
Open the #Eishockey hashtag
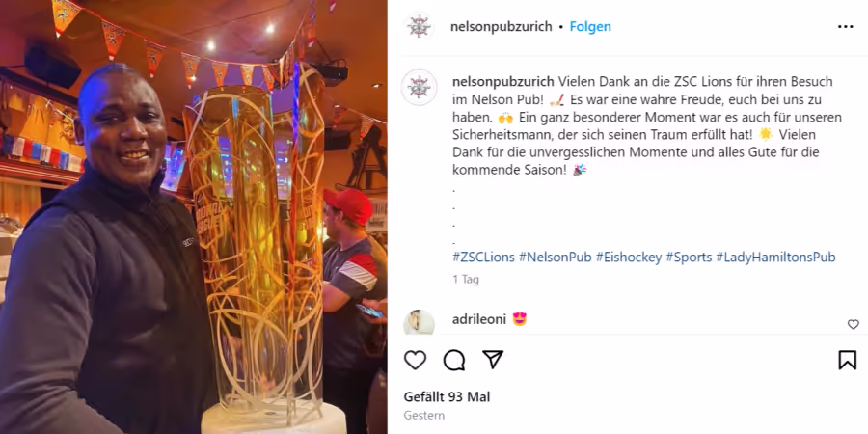[628, 257]
